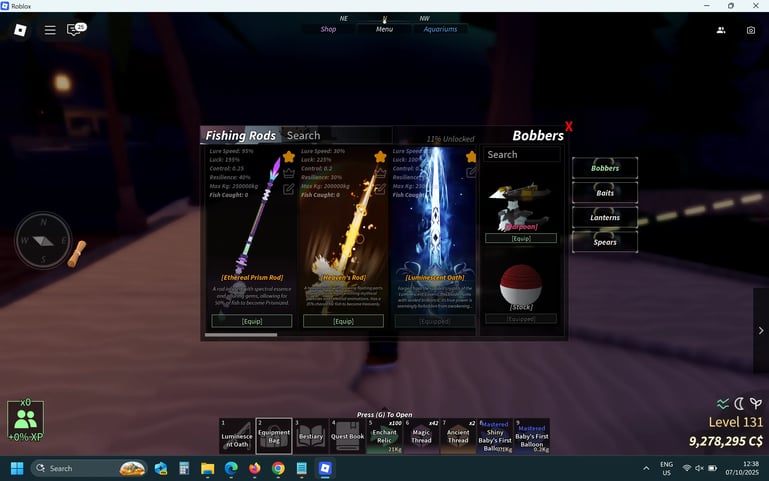The width and height of the screenshot is (769, 481).
Task: Show hidden icons in system tray
Action: (646, 468)
